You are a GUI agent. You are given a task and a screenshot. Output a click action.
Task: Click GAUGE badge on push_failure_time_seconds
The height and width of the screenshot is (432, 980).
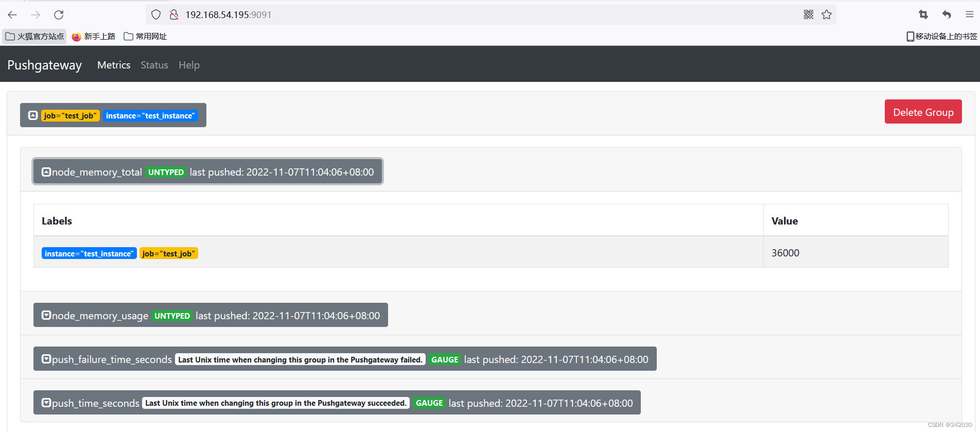pos(445,359)
